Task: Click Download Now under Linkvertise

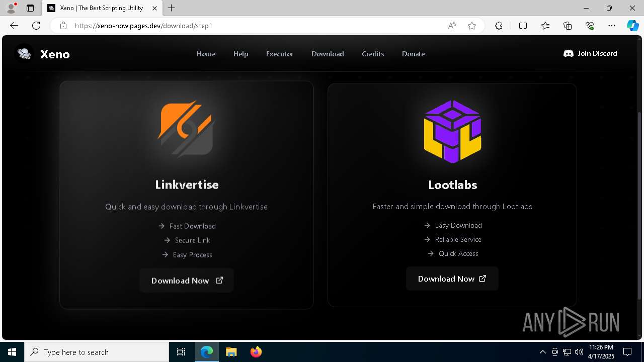Action: point(187,281)
